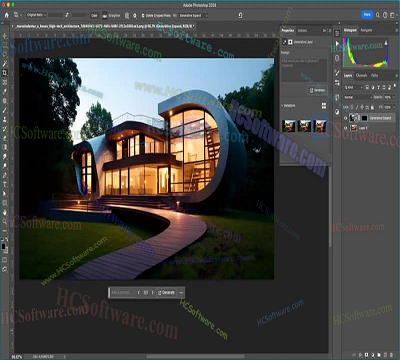The height and width of the screenshot is (360, 400).
Task: Click the Clear button in options bar
Action: pos(94,15)
